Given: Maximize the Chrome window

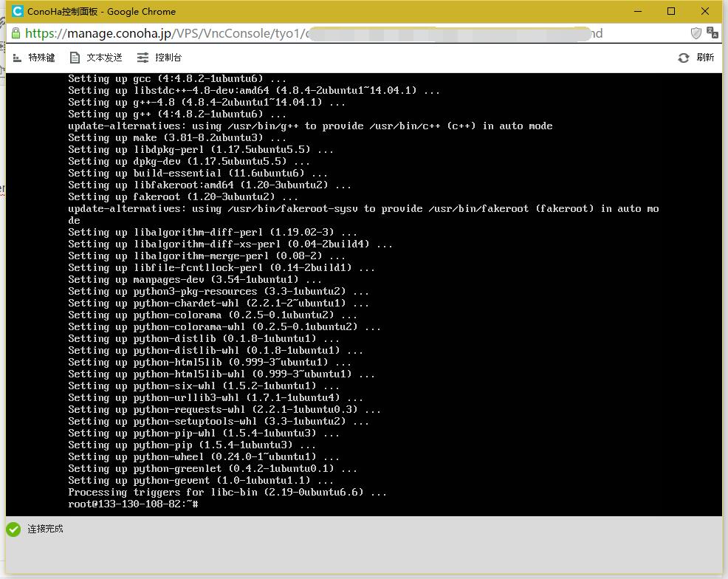Looking at the screenshot, I should 671,11.
